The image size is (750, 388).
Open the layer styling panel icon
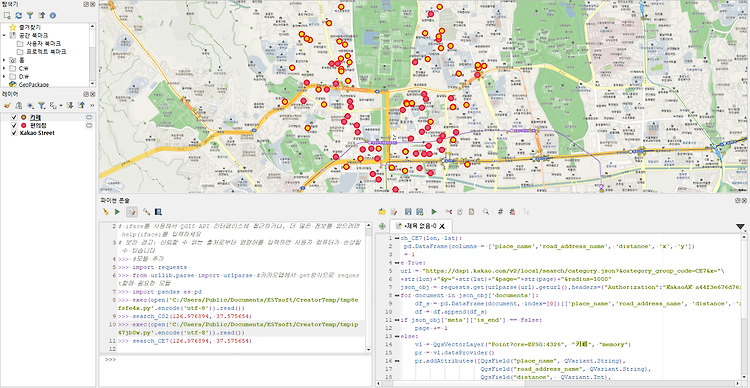coord(7,105)
